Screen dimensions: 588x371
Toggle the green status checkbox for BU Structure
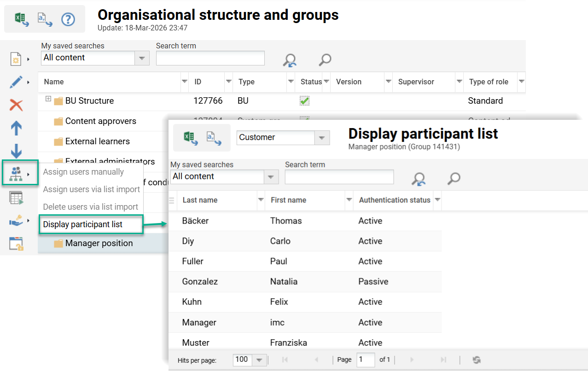(x=304, y=100)
